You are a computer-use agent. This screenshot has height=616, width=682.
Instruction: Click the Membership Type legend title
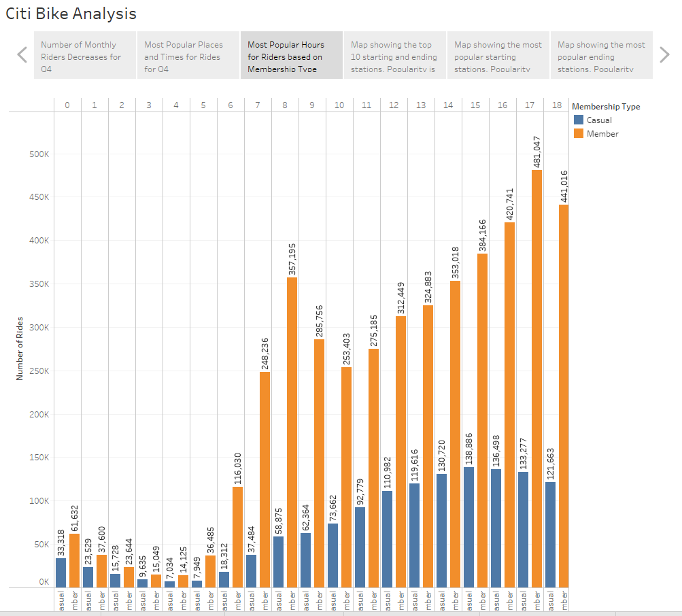(606, 107)
